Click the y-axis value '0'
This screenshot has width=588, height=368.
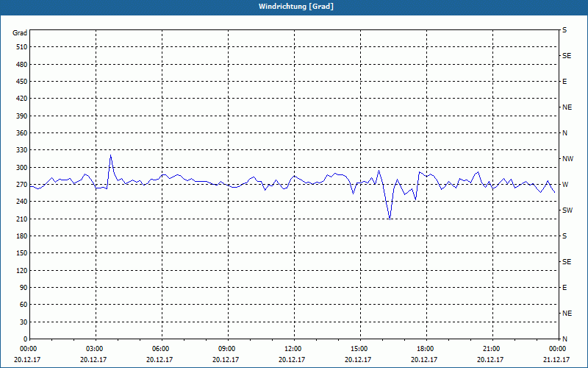pyautogui.click(x=25, y=339)
